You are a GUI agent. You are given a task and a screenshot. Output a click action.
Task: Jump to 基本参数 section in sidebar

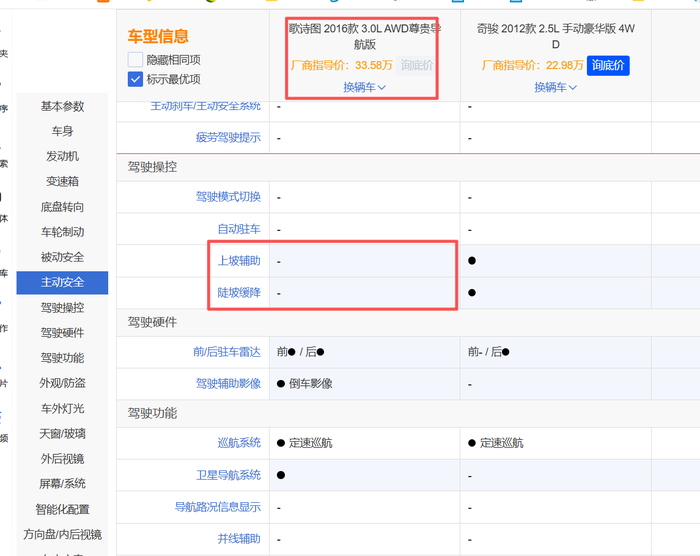62,106
